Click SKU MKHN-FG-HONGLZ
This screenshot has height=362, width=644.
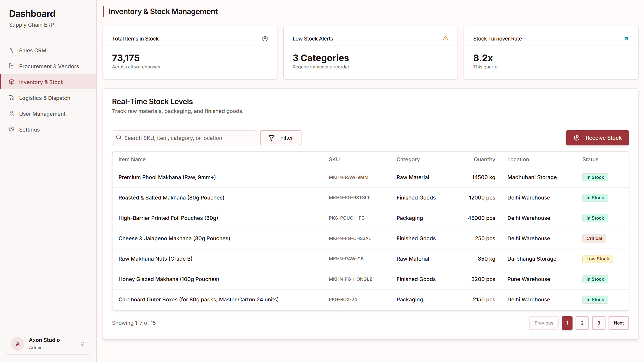coord(351,279)
